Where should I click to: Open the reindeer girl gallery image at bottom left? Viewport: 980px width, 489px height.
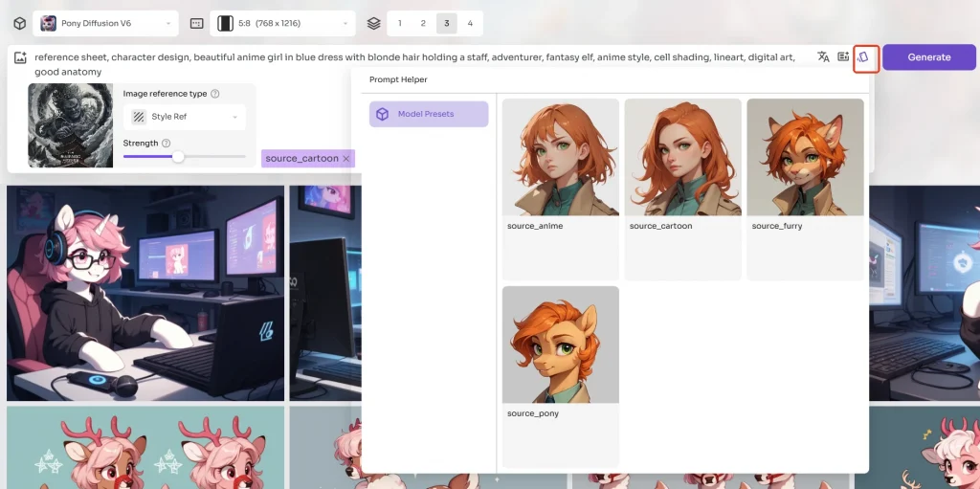pyautogui.click(x=145, y=448)
